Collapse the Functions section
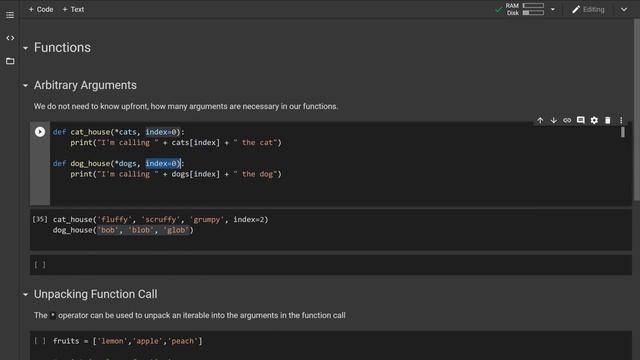 click(x=26, y=48)
